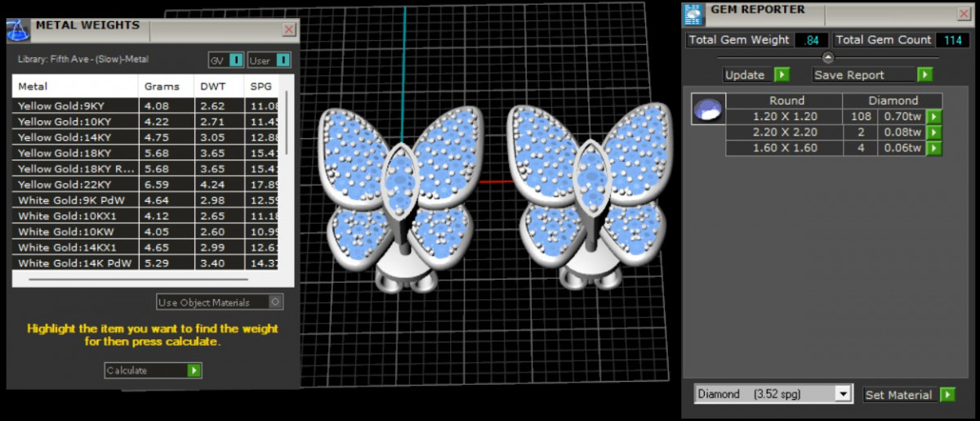This screenshot has width=980, height=421.
Task: Click the Set Material button
Action: click(902, 395)
